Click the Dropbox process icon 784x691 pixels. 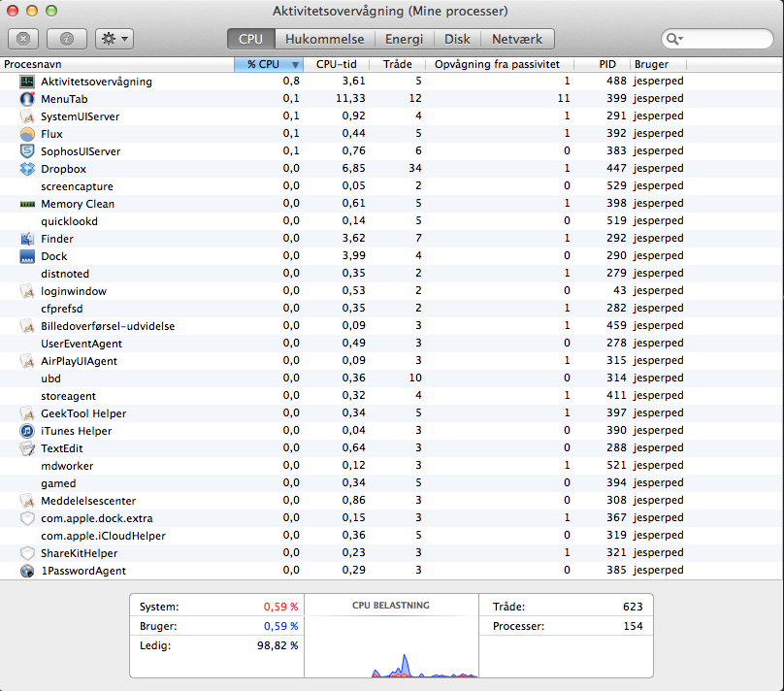[27, 169]
